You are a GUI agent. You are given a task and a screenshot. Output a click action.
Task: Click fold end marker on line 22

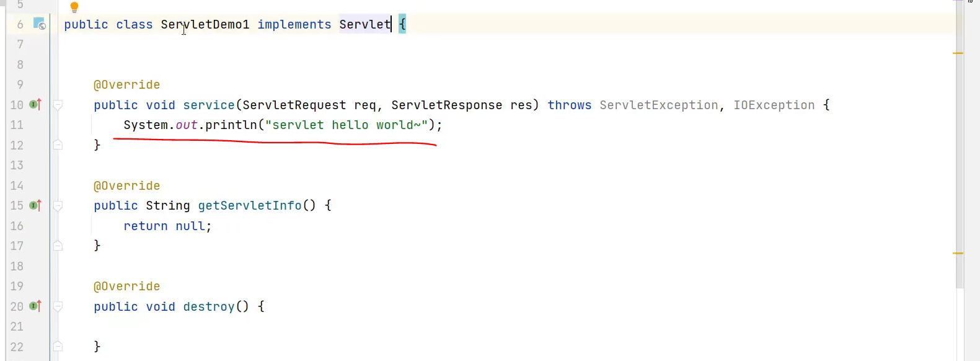pyautogui.click(x=58, y=347)
